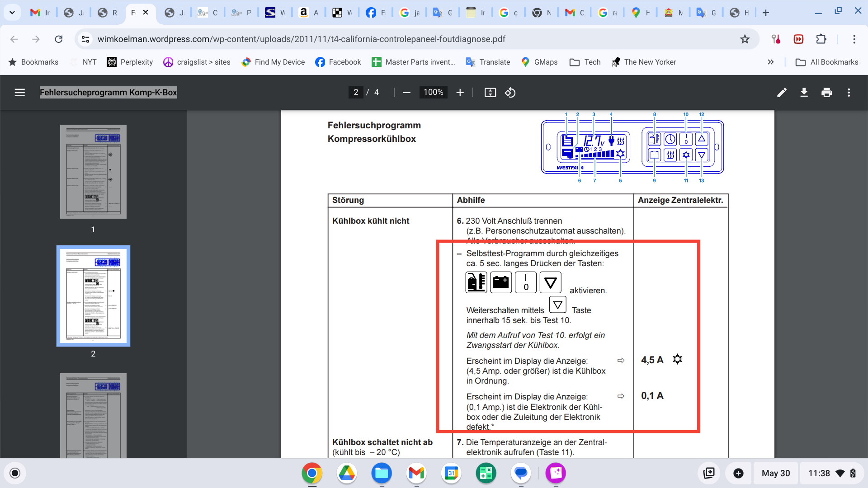Download the PDF document
The image size is (868, 488).
(x=804, y=92)
